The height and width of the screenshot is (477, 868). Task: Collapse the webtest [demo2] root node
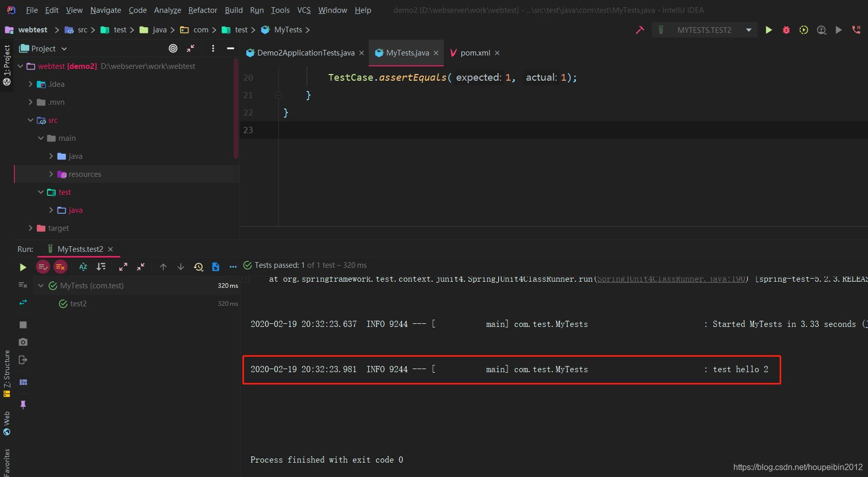click(21, 66)
